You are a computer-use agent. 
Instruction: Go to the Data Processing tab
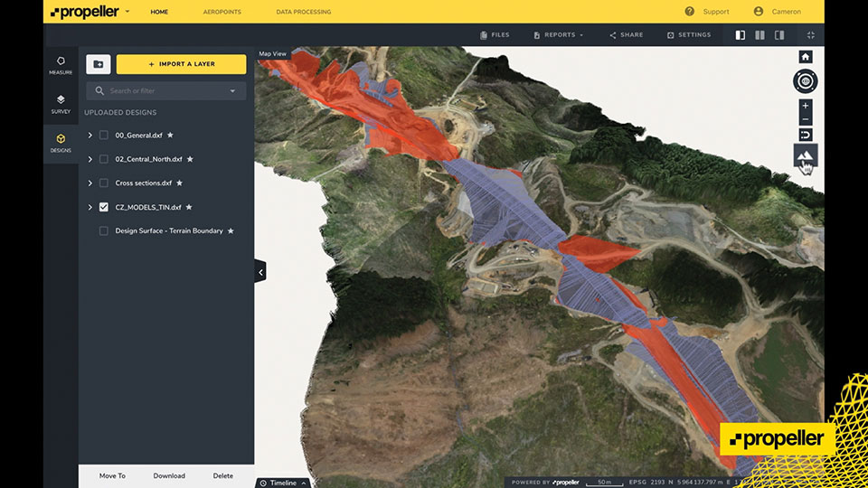pyautogui.click(x=303, y=12)
